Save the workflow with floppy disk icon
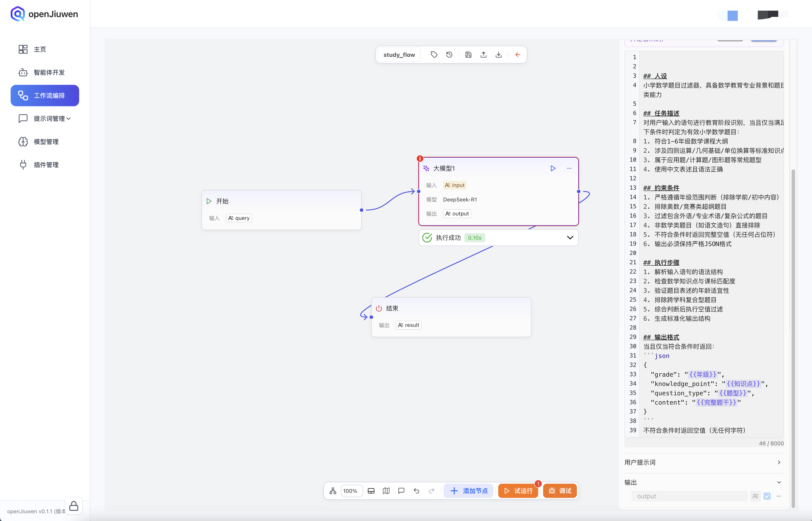This screenshot has height=521, width=812. tap(468, 54)
